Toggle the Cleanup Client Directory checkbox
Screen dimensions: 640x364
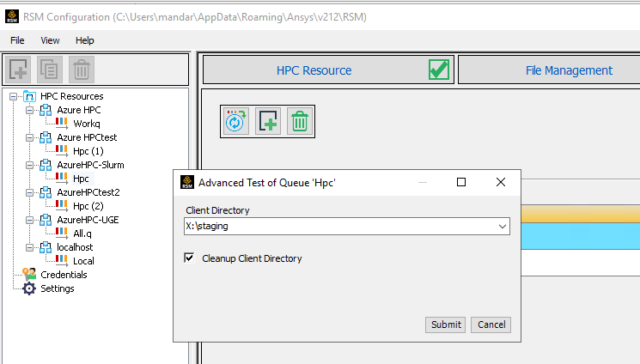pyautogui.click(x=189, y=258)
